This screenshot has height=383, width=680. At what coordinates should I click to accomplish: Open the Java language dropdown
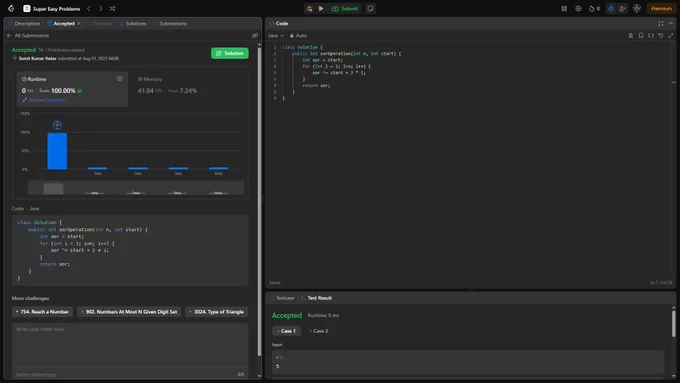tap(276, 36)
